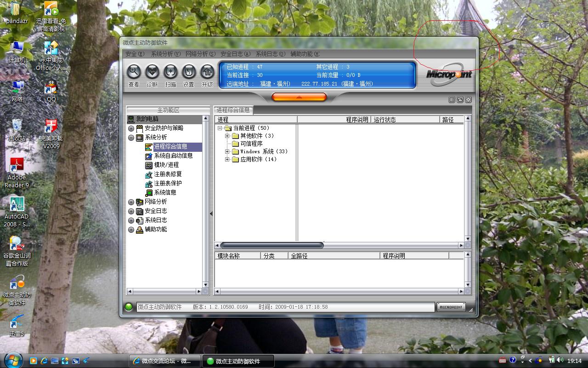Viewport: 588px width, 368px height.
Task: Sort by the 程序说明 column header in process list
Action: click(x=334, y=120)
